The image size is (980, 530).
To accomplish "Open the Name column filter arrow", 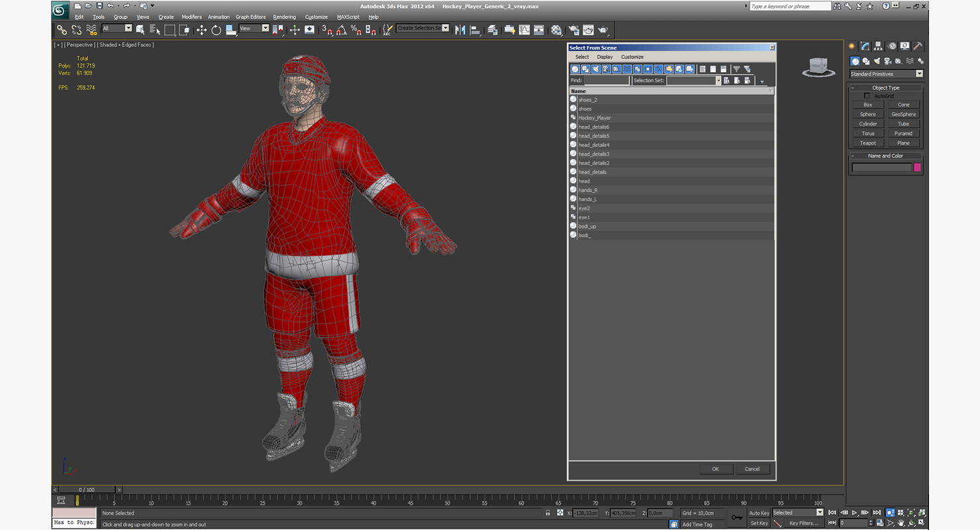I will 770,91.
